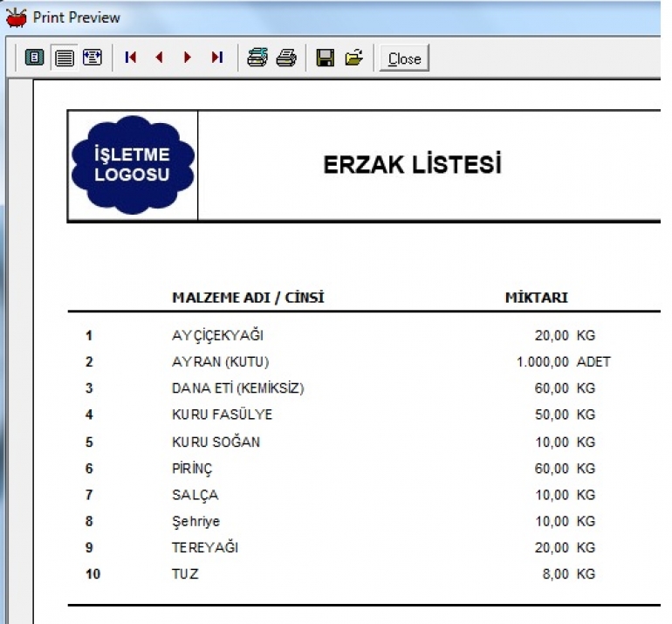Print the report with the printer icon
This screenshot has width=672, height=624.
pos(286,57)
